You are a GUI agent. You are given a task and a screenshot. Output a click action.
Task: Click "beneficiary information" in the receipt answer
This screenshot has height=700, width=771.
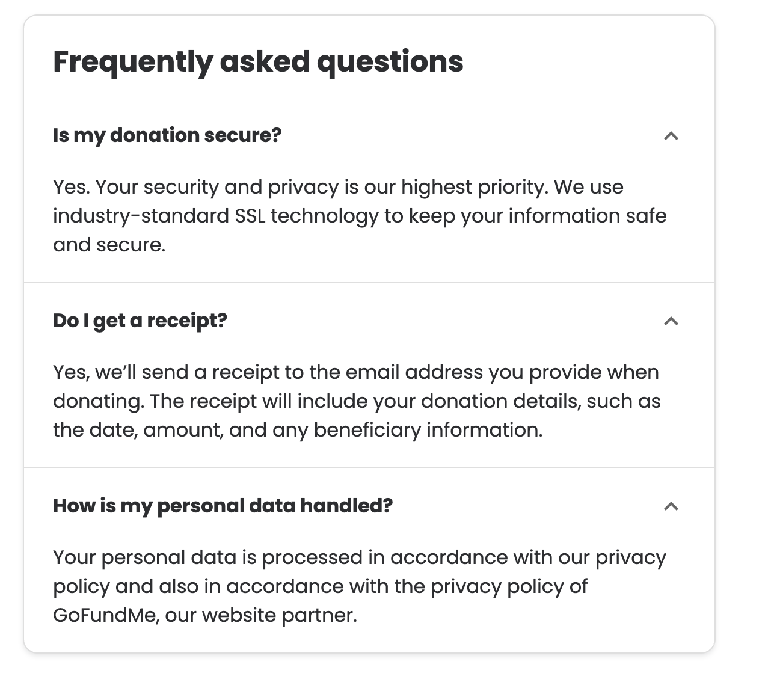coord(427,430)
